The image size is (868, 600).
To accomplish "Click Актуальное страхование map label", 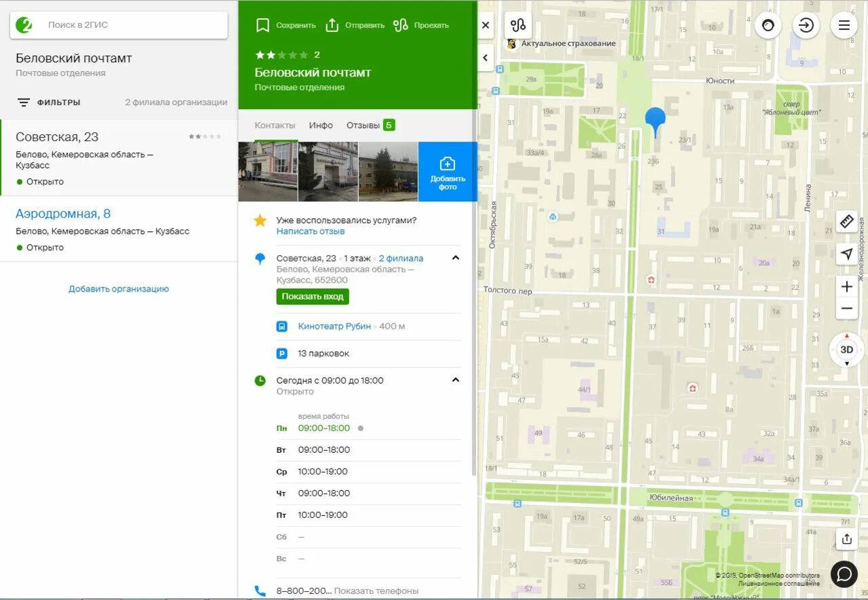I will tap(567, 43).
